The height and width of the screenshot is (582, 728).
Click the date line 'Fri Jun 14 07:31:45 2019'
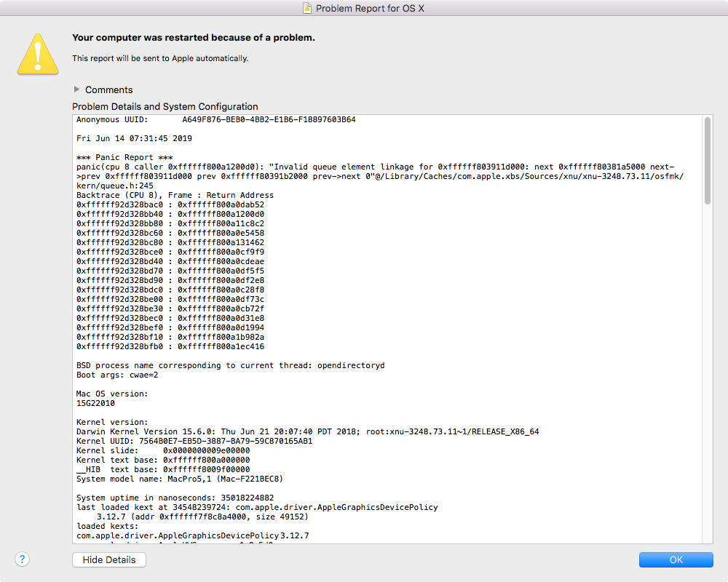pyautogui.click(x=134, y=138)
